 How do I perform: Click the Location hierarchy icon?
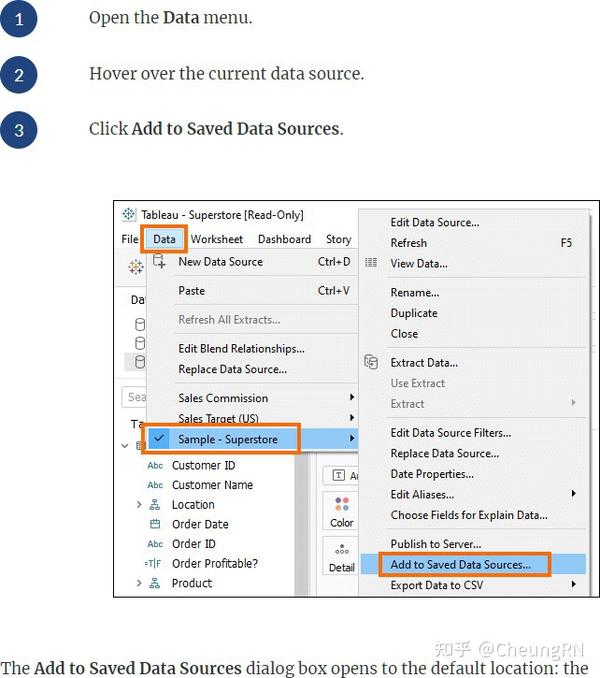point(154,505)
